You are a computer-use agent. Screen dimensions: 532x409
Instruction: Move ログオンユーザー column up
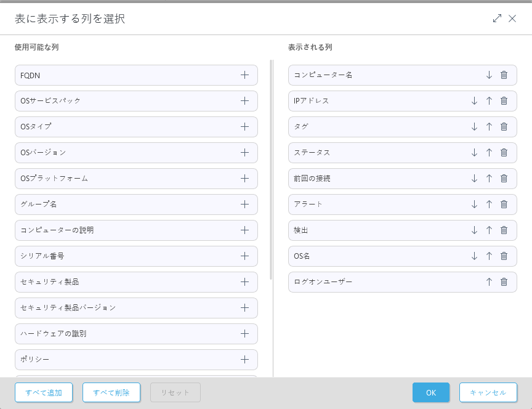(489, 282)
